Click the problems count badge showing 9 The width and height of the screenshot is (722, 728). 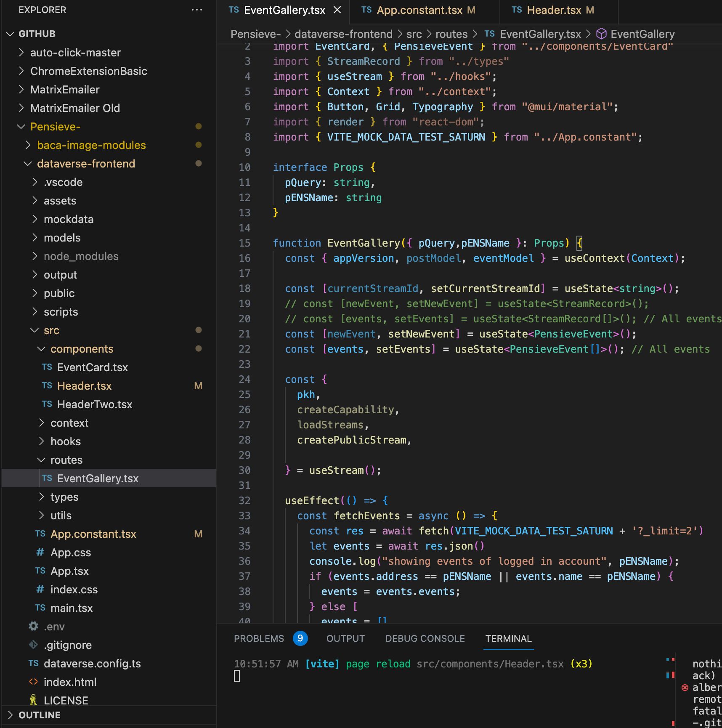300,638
